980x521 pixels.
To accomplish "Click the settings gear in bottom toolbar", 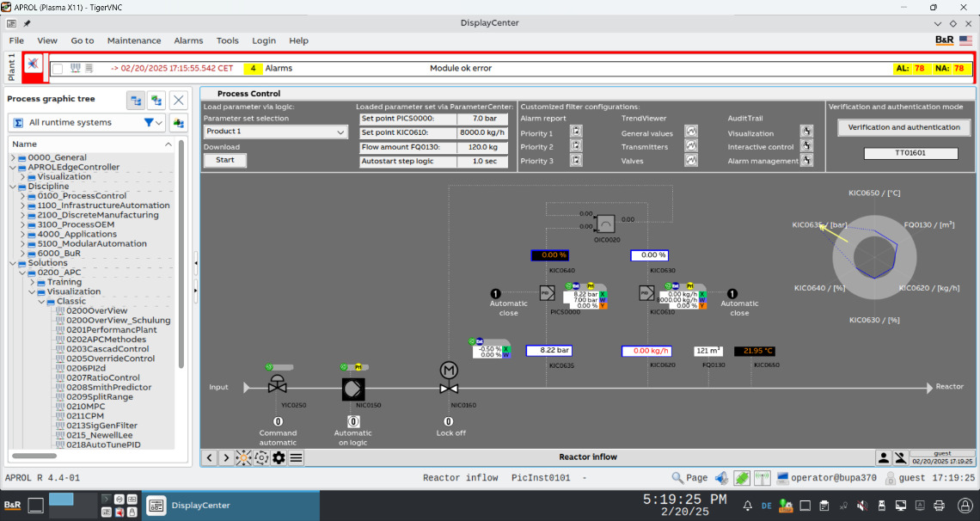I will click(x=279, y=457).
